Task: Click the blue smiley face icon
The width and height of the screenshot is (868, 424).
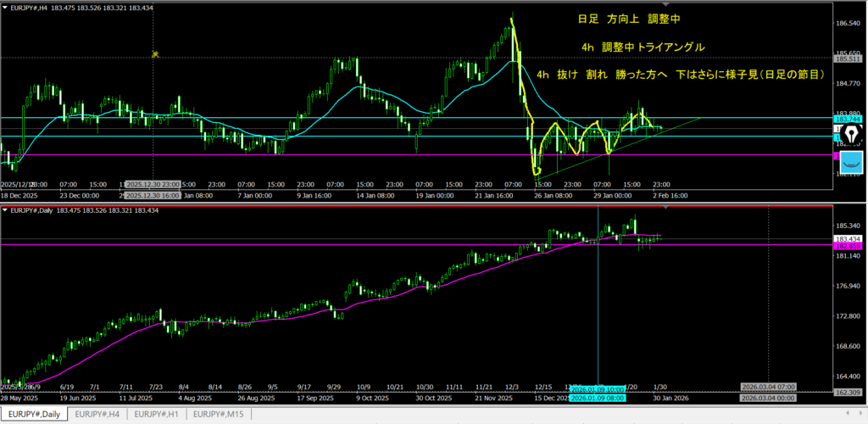Action: (849, 159)
